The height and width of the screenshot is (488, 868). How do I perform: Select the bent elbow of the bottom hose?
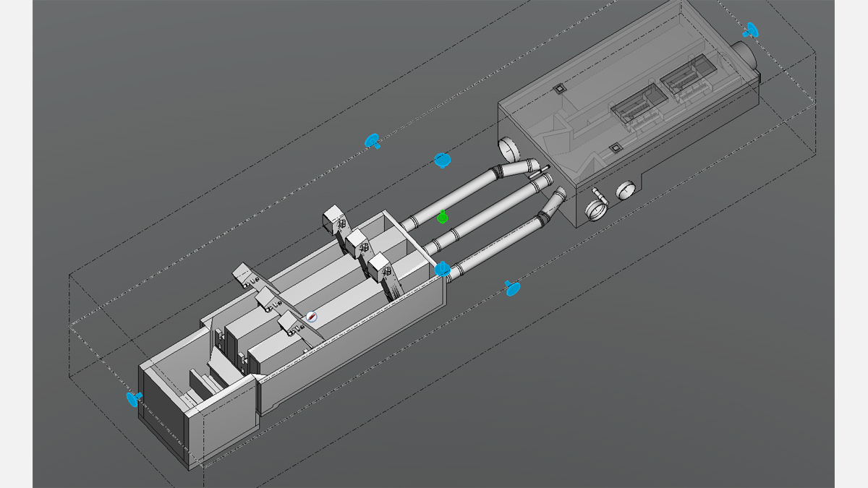(552, 205)
